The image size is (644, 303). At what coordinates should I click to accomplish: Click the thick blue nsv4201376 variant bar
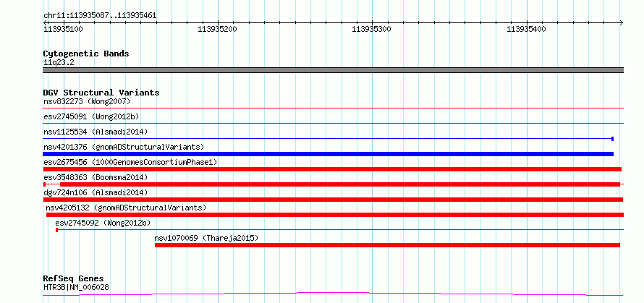click(329, 154)
